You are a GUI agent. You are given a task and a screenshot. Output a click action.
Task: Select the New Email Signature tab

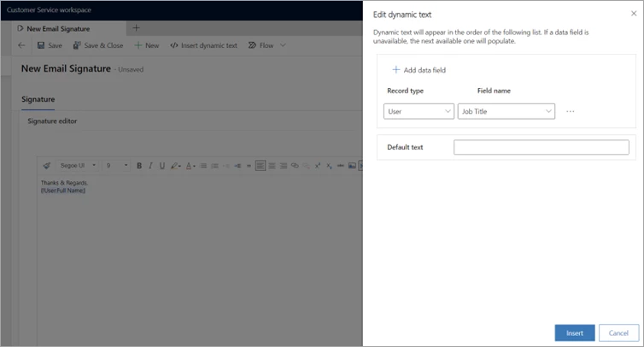click(x=58, y=29)
